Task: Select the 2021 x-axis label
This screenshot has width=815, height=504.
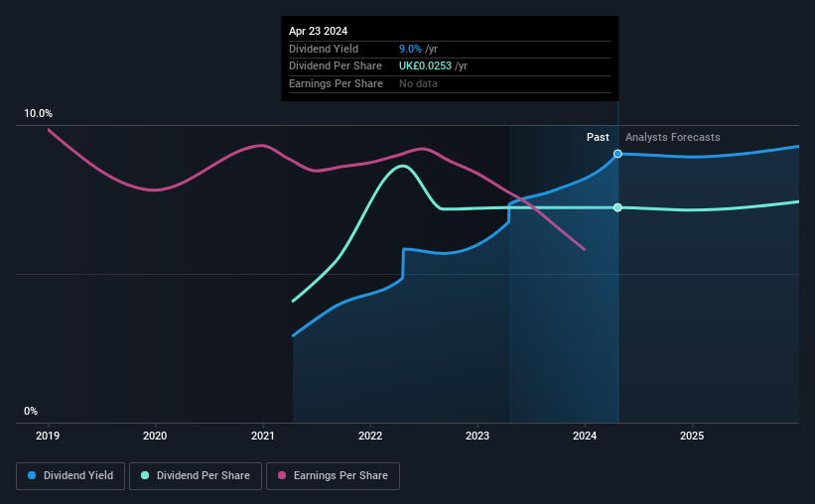Action: [x=262, y=436]
